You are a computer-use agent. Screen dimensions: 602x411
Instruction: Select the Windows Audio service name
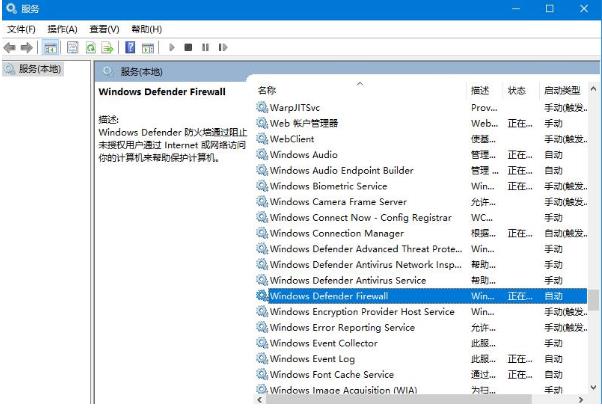[303, 155]
